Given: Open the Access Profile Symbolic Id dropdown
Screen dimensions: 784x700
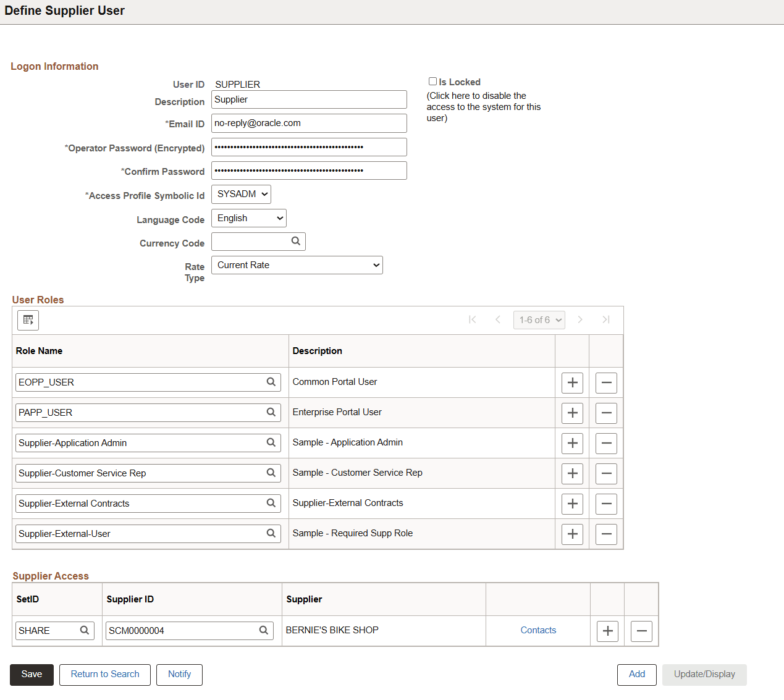Looking at the screenshot, I should [x=241, y=193].
